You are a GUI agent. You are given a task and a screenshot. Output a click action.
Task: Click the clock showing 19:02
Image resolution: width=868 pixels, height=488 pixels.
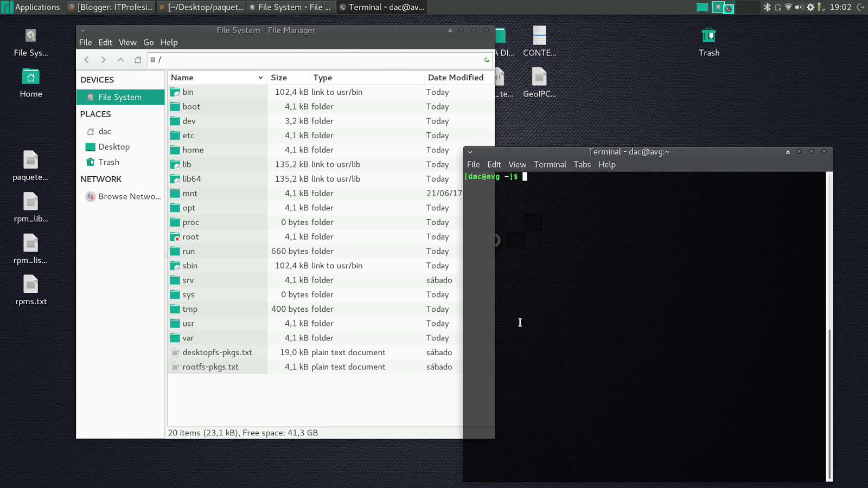pos(840,7)
